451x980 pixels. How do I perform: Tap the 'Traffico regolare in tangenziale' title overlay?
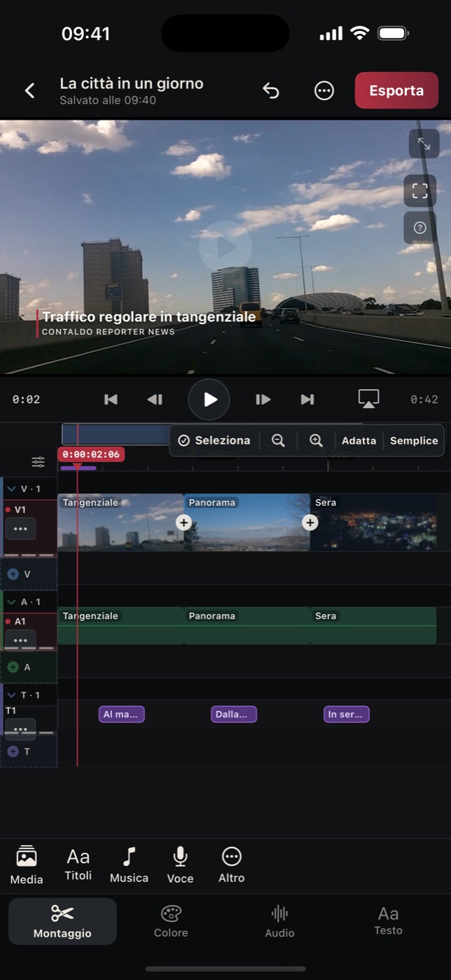pyautogui.click(x=148, y=317)
